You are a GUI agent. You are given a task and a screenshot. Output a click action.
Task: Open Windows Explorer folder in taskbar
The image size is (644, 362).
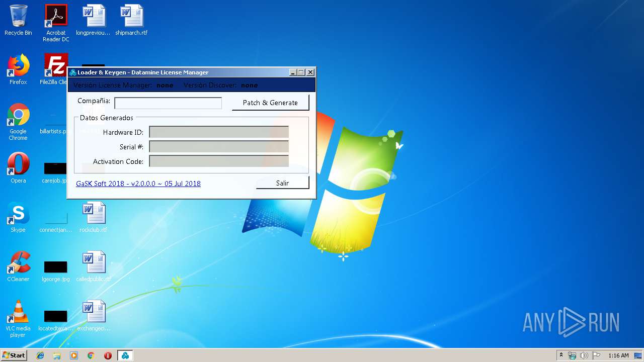(x=57, y=355)
